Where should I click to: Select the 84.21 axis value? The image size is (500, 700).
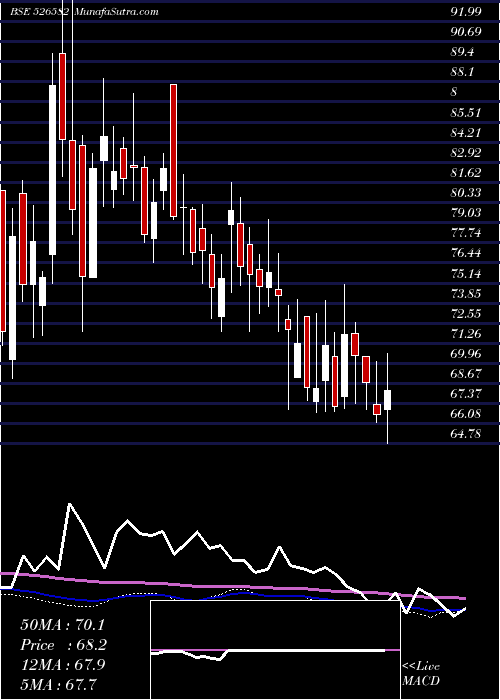coord(466,133)
